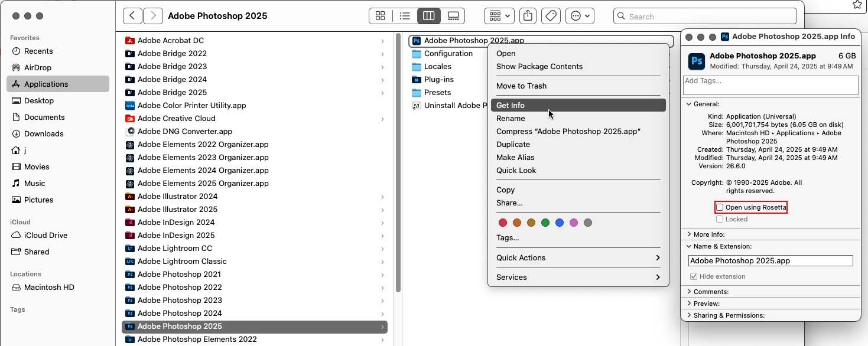Click the Name & Extension text field
This screenshot has height=346, width=868.
coord(771,260)
